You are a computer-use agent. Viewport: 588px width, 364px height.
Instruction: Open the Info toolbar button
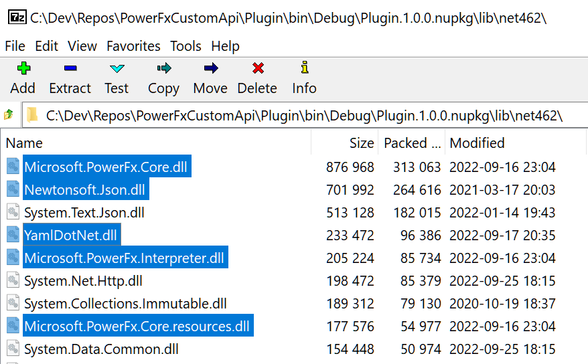click(x=304, y=79)
